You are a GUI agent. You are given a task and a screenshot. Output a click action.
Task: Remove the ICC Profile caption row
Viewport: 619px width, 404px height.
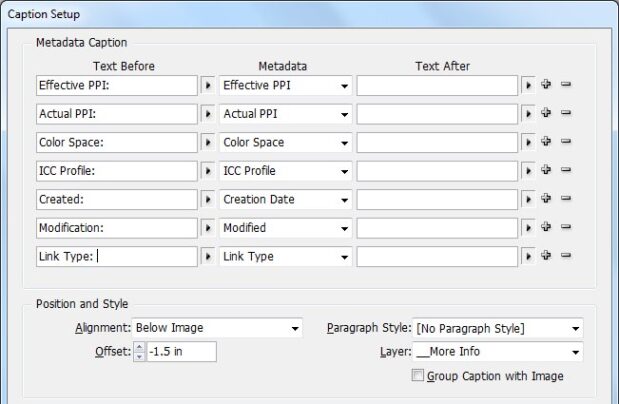click(566, 170)
